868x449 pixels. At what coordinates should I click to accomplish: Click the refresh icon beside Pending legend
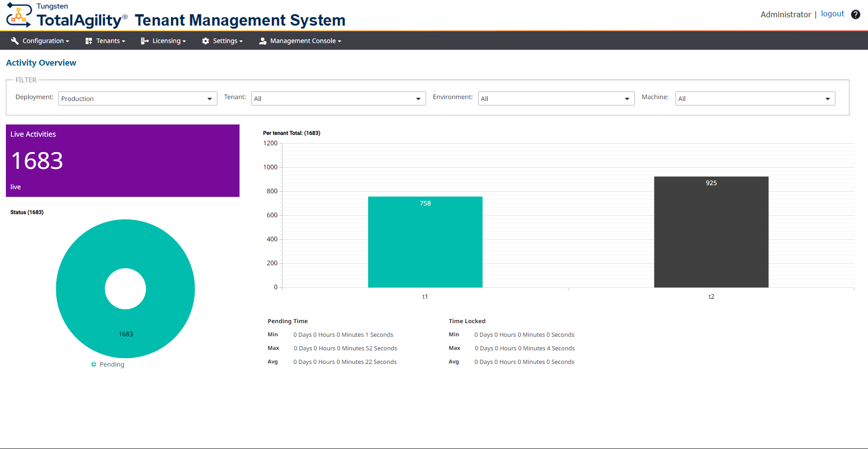coord(93,364)
